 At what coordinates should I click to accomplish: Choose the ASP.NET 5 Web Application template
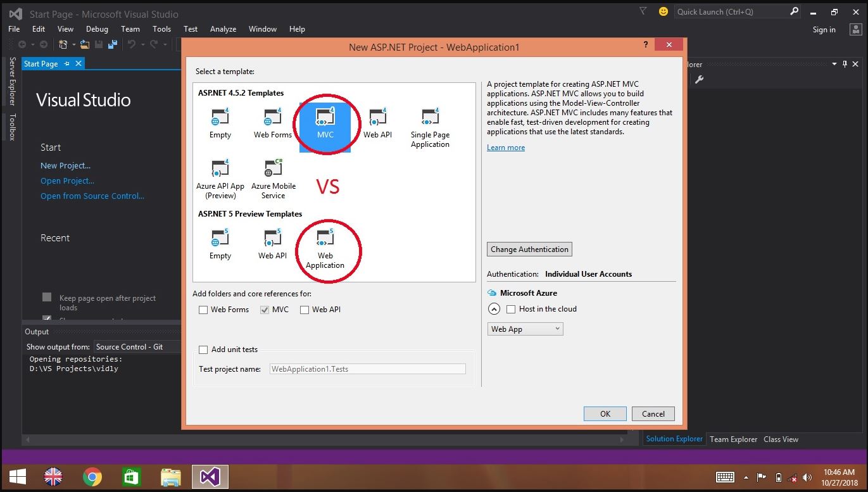point(325,249)
